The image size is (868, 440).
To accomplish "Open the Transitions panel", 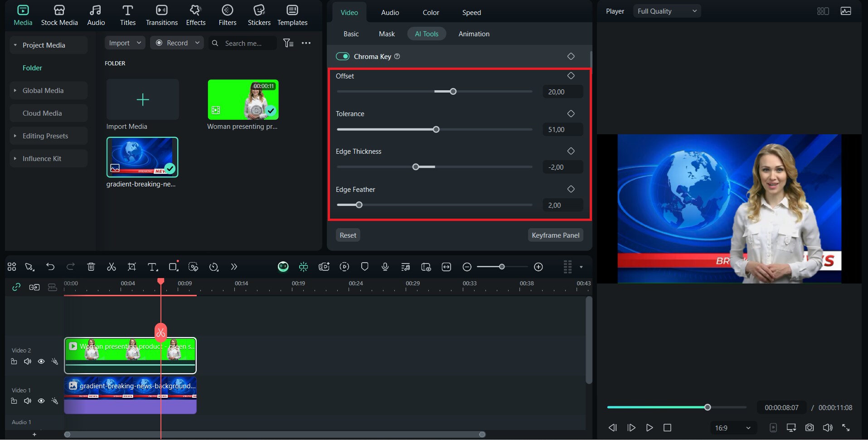I will tap(161, 15).
